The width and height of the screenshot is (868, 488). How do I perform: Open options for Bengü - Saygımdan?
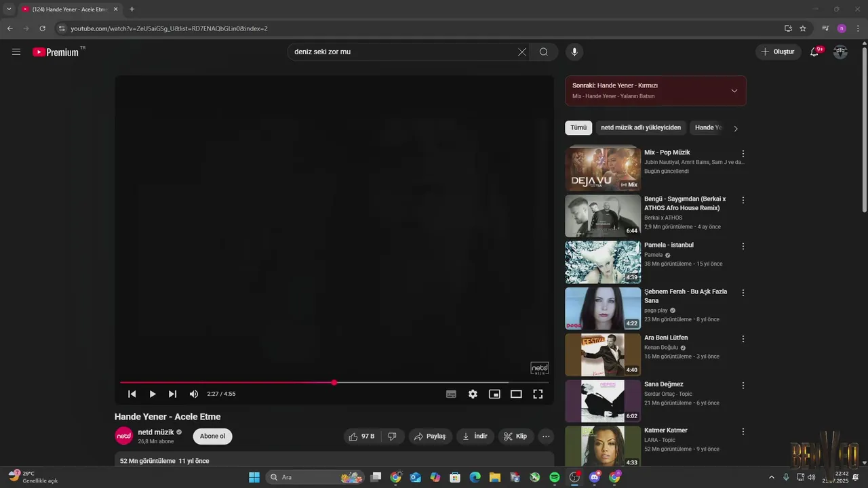743,200
